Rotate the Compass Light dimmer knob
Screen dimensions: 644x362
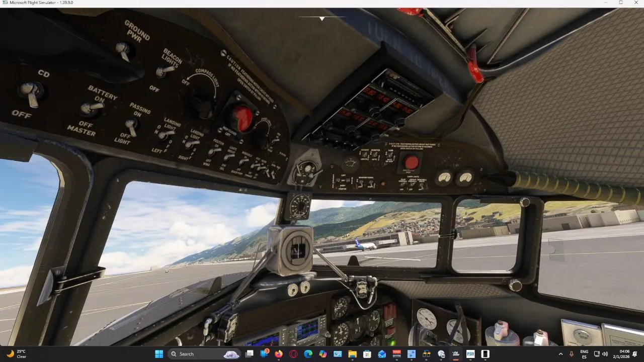[x=203, y=105]
